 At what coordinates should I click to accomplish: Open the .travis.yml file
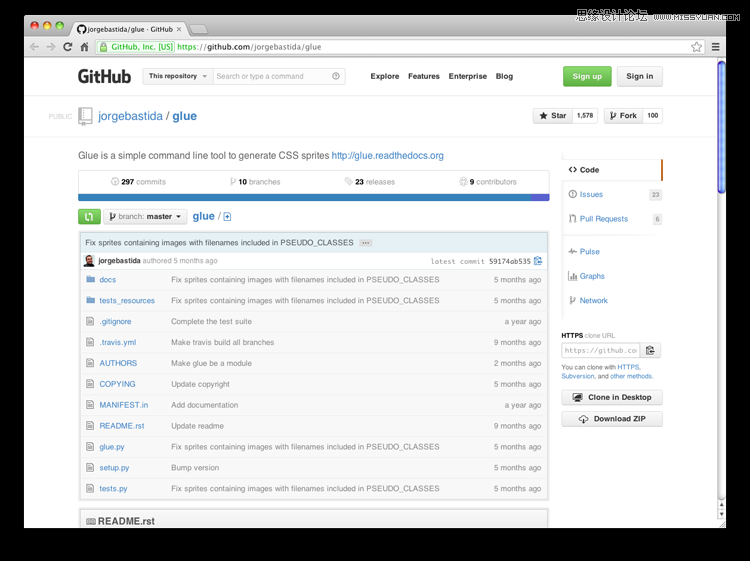click(118, 342)
